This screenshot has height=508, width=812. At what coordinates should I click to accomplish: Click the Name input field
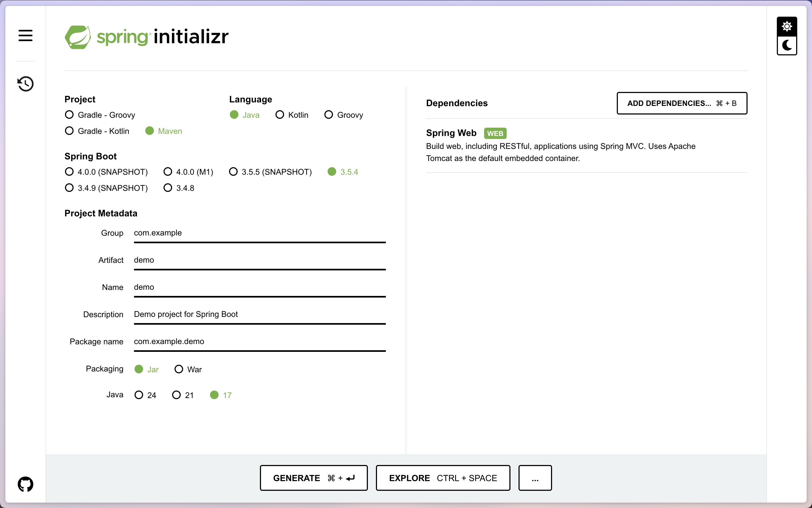click(260, 288)
